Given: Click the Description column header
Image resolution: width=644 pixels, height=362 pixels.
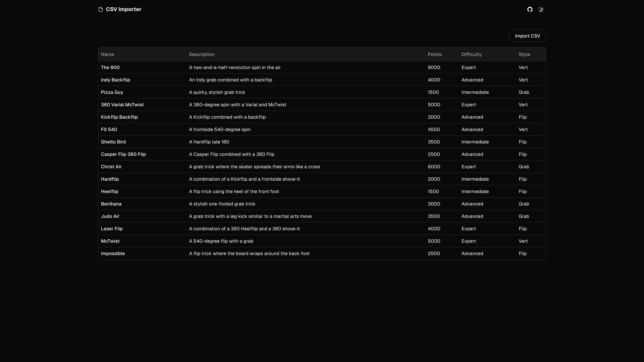Looking at the screenshot, I should tap(202, 54).
